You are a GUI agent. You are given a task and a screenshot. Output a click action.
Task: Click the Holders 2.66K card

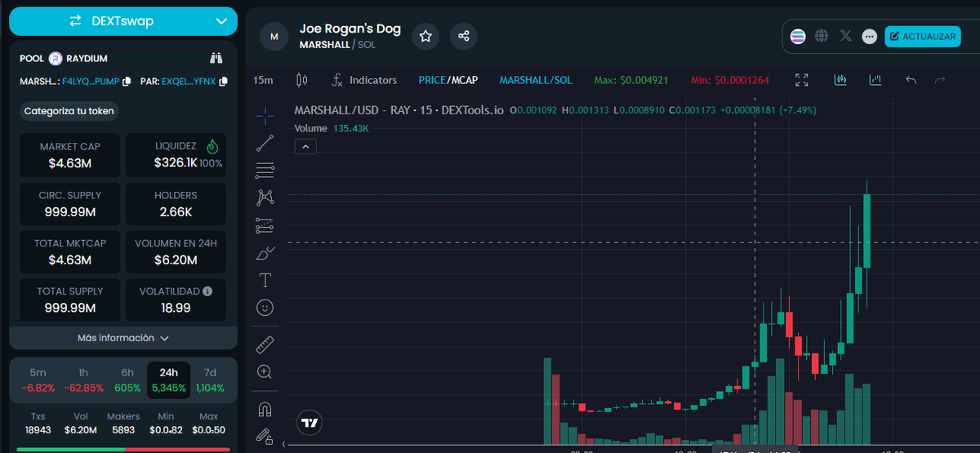pos(176,204)
